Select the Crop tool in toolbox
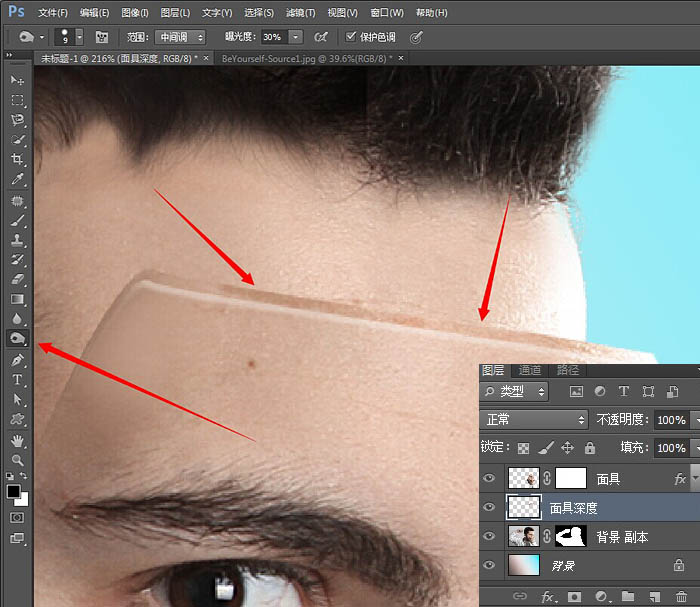The width and height of the screenshot is (700, 607). 17,160
